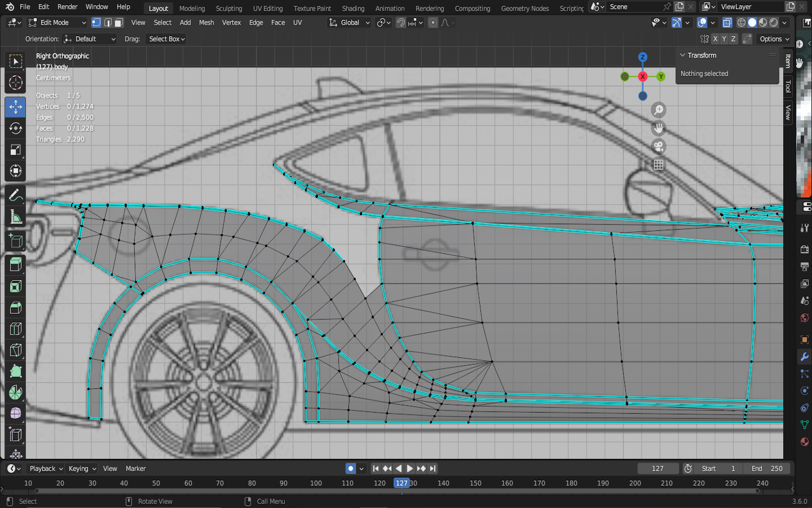Select the Extrude Region tool
Image resolution: width=812 pixels, height=508 pixels.
pos(15,264)
